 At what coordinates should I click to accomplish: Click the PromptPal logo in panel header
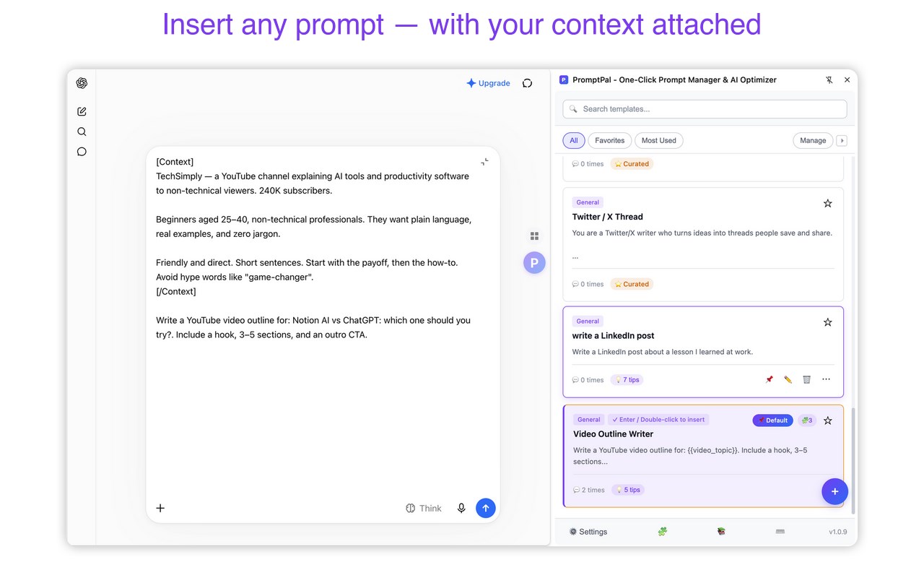tap(564, 80)
